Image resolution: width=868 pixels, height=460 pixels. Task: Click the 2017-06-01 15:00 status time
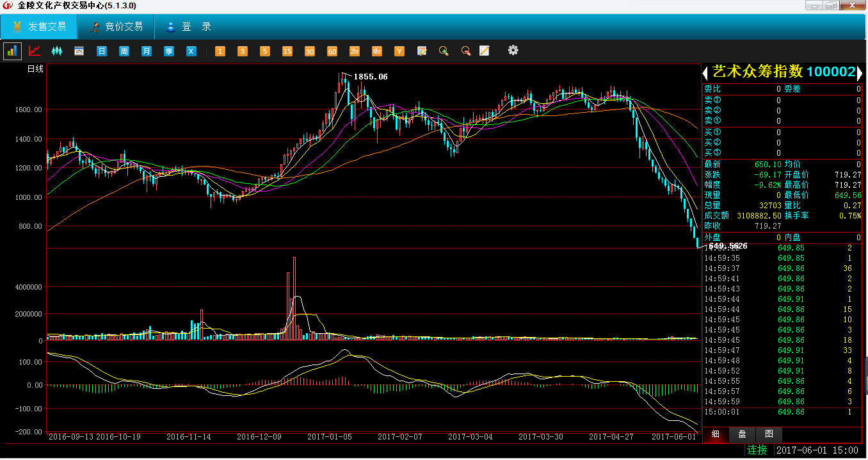pos(817,450)
